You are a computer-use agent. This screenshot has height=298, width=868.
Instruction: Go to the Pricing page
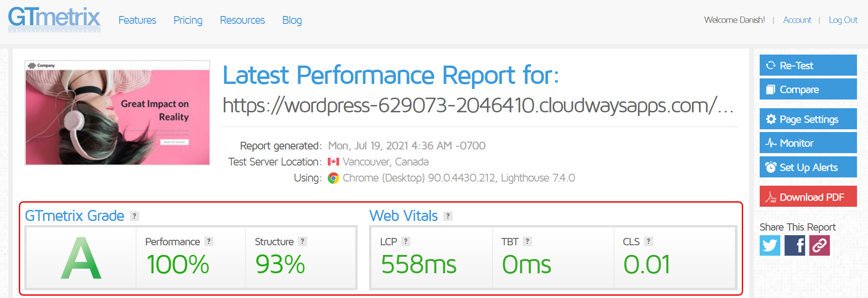tap(188, 20)
